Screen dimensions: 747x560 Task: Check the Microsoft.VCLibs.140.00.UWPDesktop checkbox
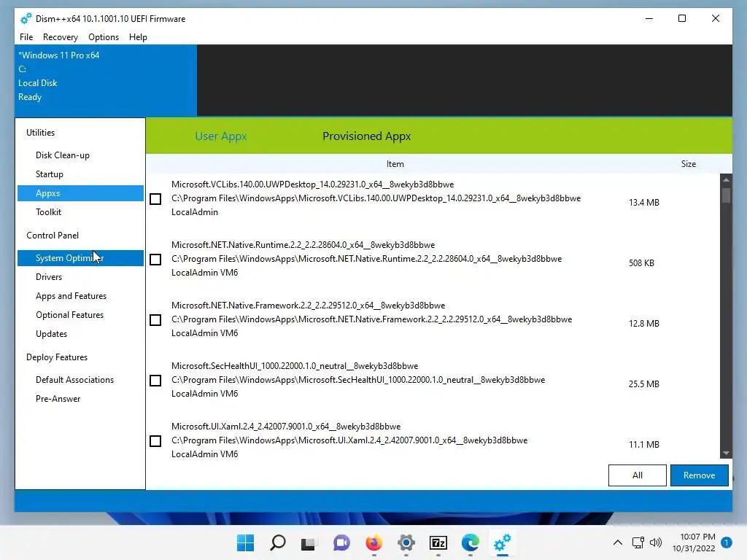coord(155,199)
